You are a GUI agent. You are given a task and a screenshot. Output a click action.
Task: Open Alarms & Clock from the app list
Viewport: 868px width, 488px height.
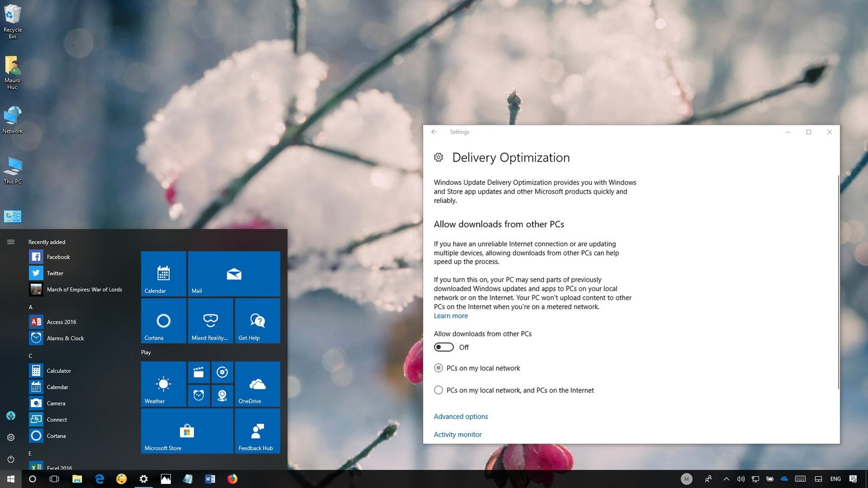(x=65, y=338)
